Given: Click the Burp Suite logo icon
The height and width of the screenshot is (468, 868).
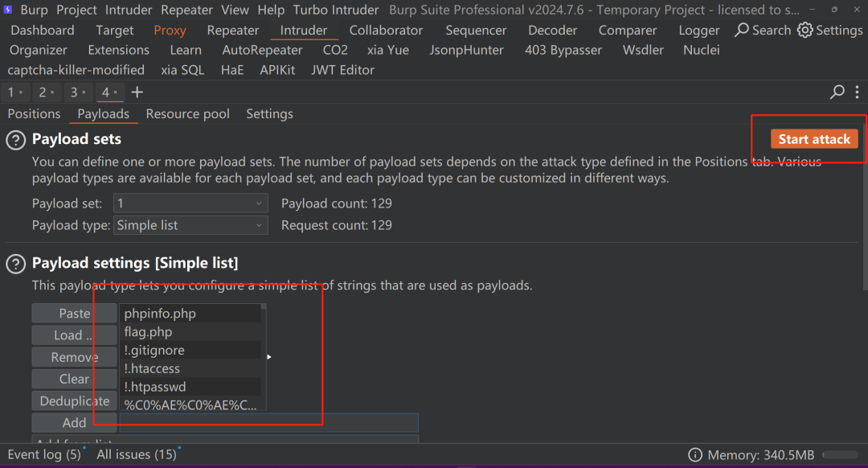Looking at the screenshot, I should click(x=8, y=10).
